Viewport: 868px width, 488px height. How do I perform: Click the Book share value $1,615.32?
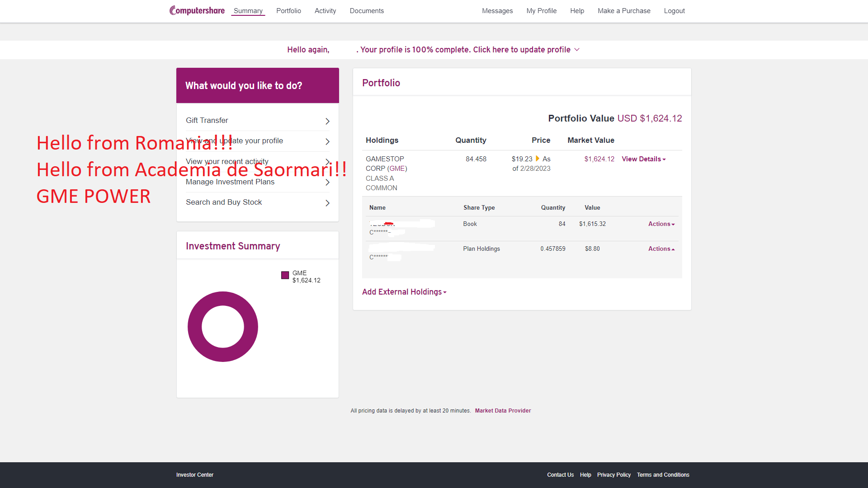coord(592,224)
